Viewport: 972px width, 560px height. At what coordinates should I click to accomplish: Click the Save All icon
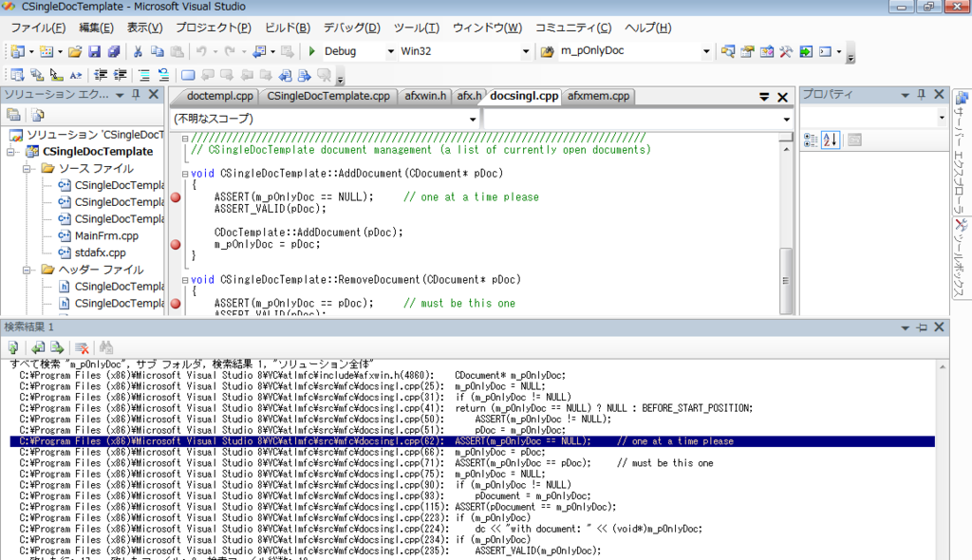click(x=114, y=51)
